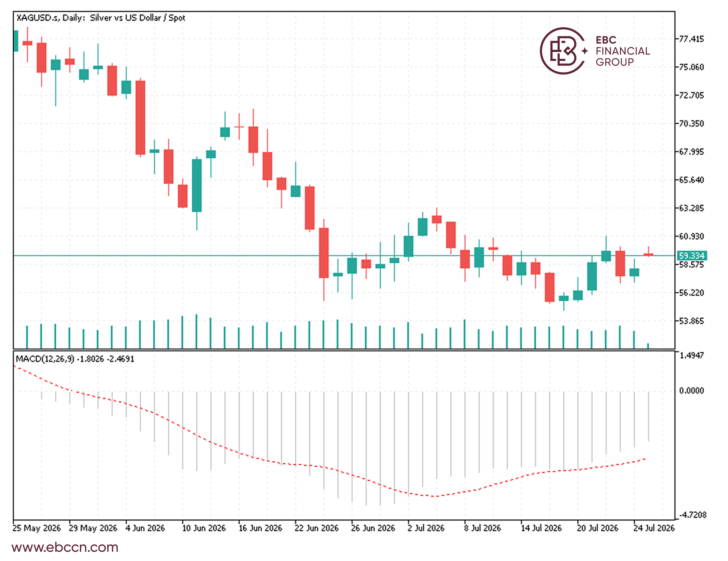Click the EBC circular logo icon
Viewport: 728px width, 561px height.
point(563,51)
